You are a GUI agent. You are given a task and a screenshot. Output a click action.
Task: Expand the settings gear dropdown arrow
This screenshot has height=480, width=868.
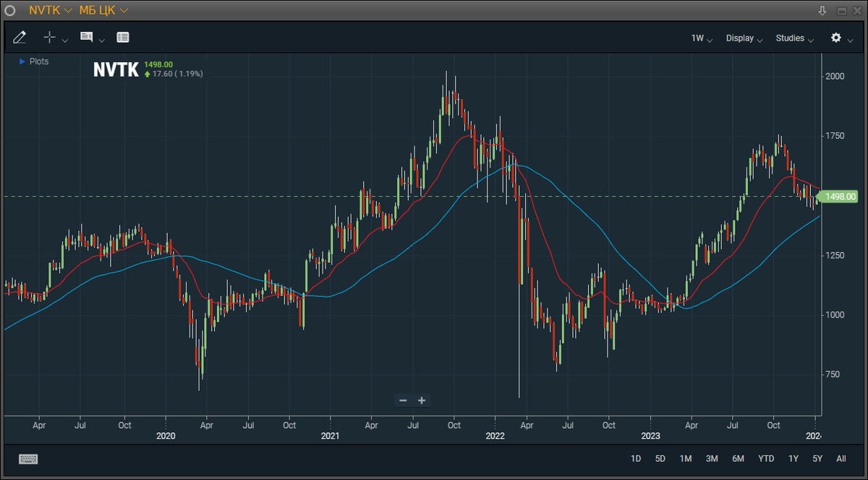(x=851, y=40)
